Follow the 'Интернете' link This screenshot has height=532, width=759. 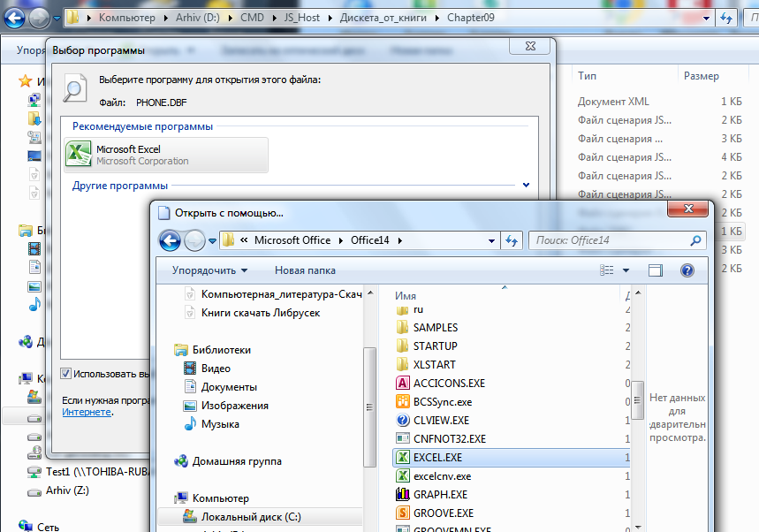86,412
